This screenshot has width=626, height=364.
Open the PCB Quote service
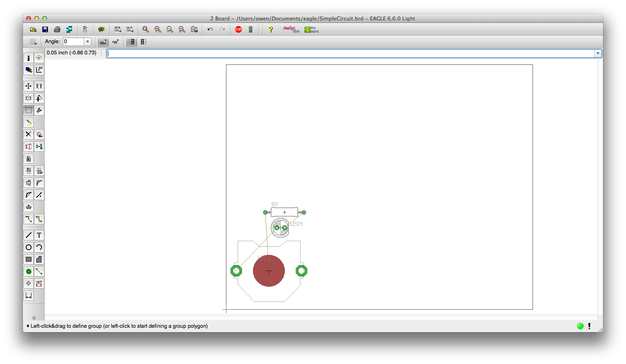pos(312,29)
